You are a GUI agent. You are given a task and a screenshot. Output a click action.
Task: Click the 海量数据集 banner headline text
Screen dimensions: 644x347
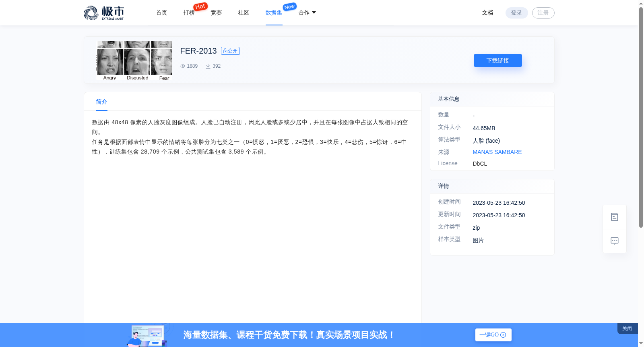tap(289, 335)
